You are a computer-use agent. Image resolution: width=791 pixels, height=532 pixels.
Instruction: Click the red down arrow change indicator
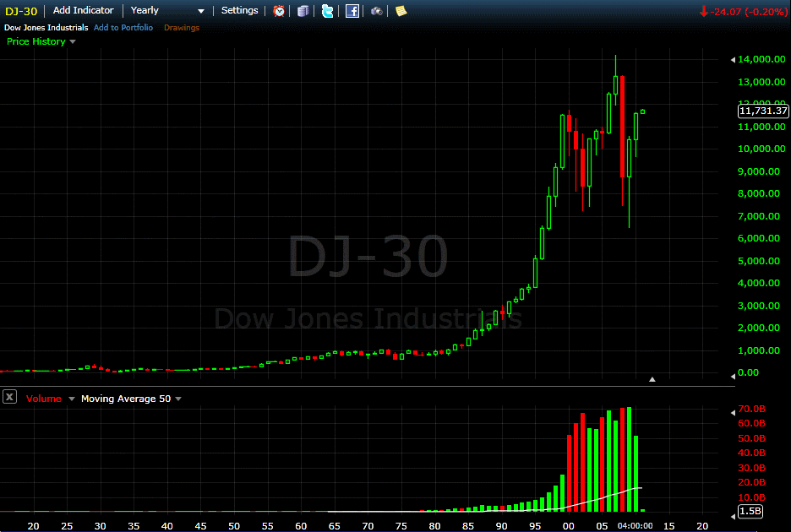tap(704, 11)
